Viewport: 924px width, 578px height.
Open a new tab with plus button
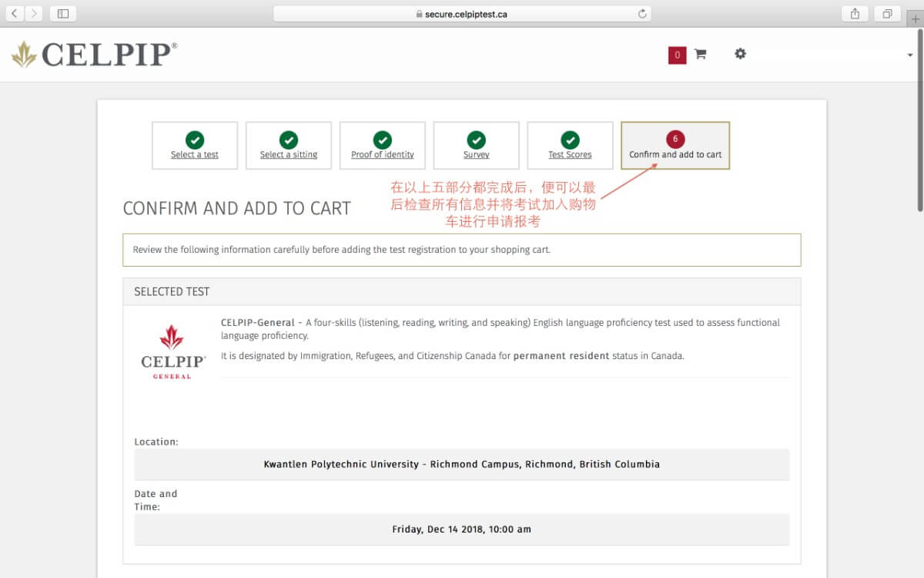[915, 18]
